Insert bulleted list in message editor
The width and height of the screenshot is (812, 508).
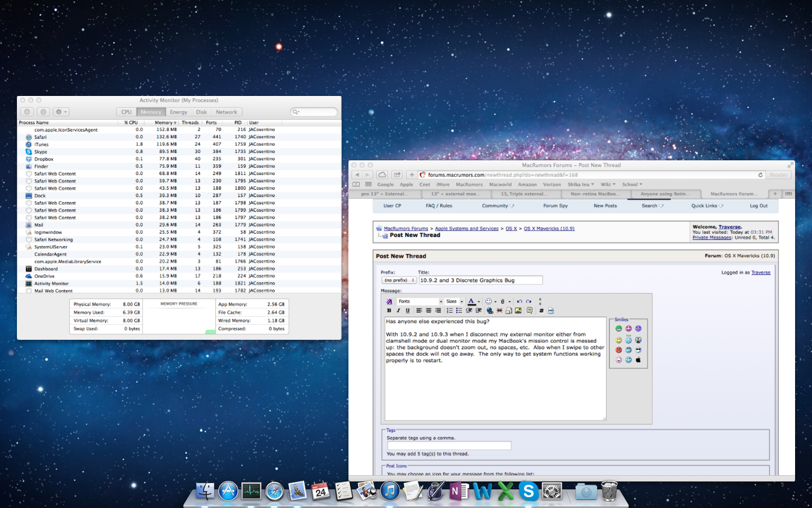point(459,310)
